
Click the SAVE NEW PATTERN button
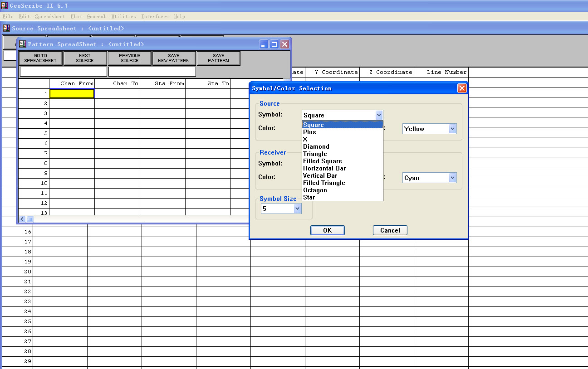point(174,58)
